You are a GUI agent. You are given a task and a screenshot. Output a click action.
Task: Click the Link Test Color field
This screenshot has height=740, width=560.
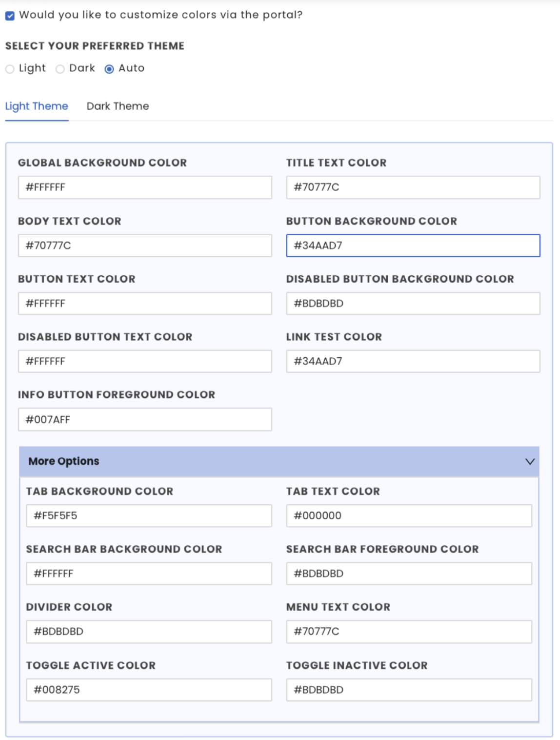413,361
